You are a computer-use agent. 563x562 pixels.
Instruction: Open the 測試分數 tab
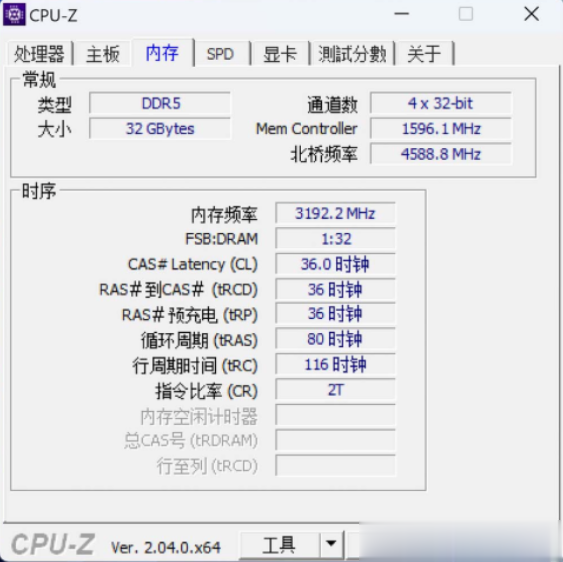click(x=352, y=54)
